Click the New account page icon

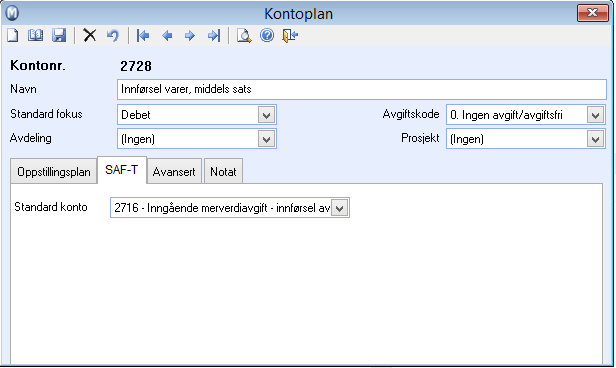click(13, 36)
